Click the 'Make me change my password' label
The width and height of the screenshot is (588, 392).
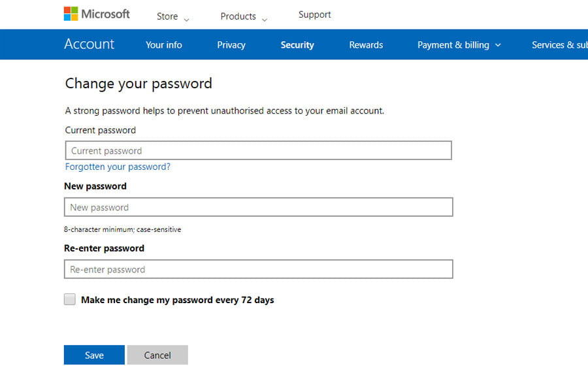click(177, 301)
